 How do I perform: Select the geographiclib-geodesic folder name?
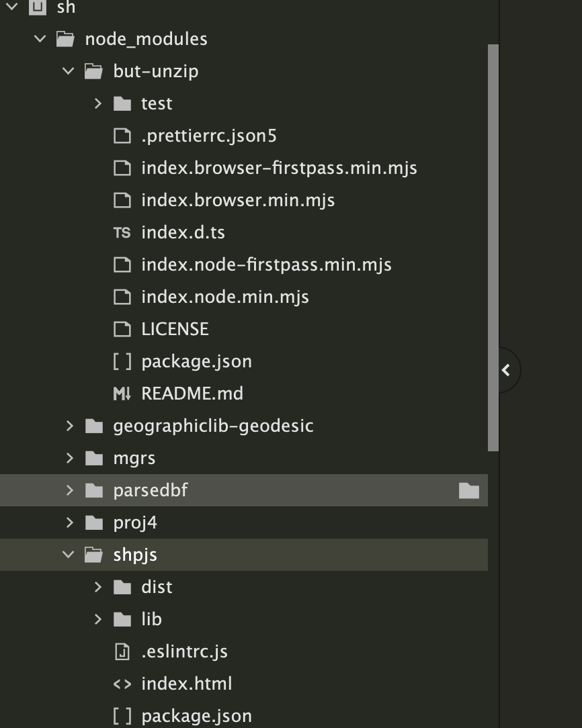(213, 426)
